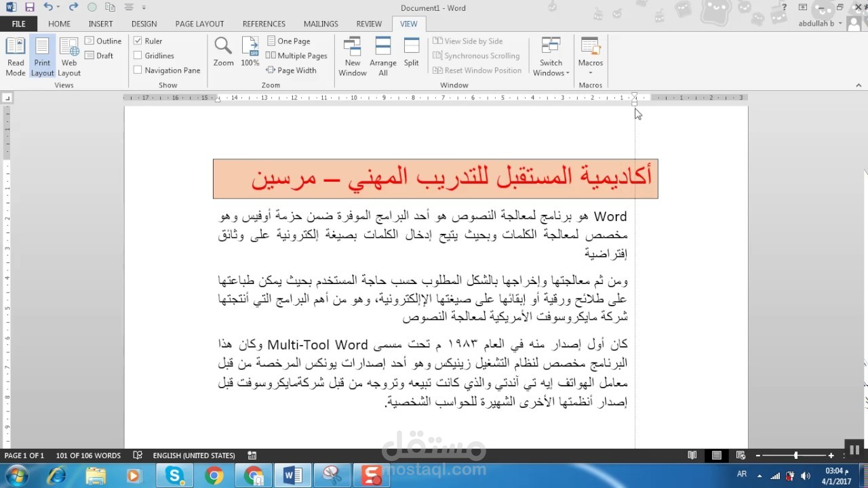Click ENGLISH (UNITED STATES) language indicator

point(194,455)
